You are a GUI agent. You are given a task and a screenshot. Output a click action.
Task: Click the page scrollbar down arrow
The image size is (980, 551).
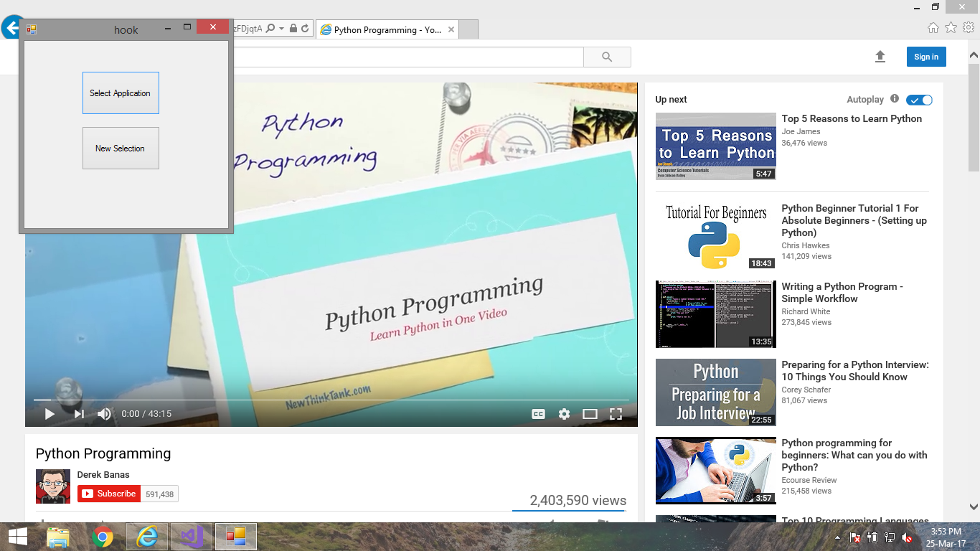tap(974, 506)
